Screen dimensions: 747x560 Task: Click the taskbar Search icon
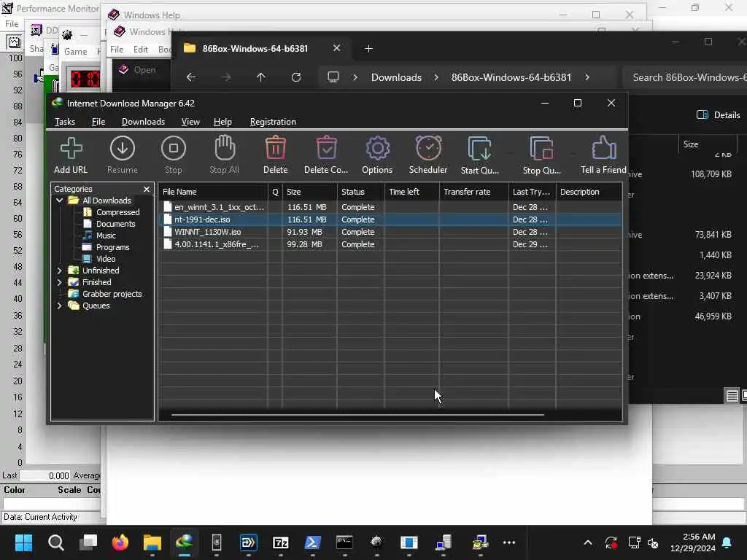click(55, 542)
